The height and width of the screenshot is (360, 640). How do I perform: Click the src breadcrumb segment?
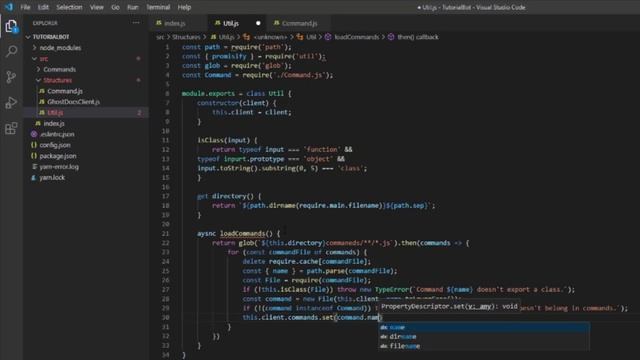(x=160, y=37)
